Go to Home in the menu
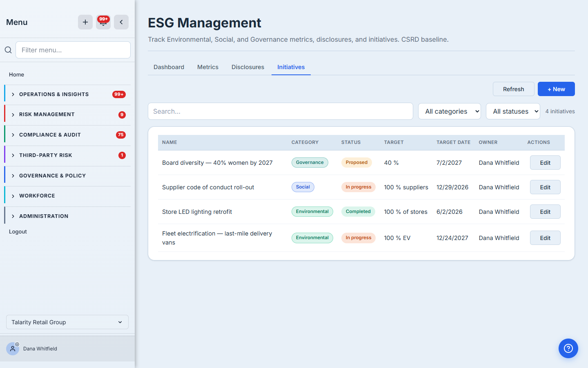 pyautogui.click(x=16, y=74)
